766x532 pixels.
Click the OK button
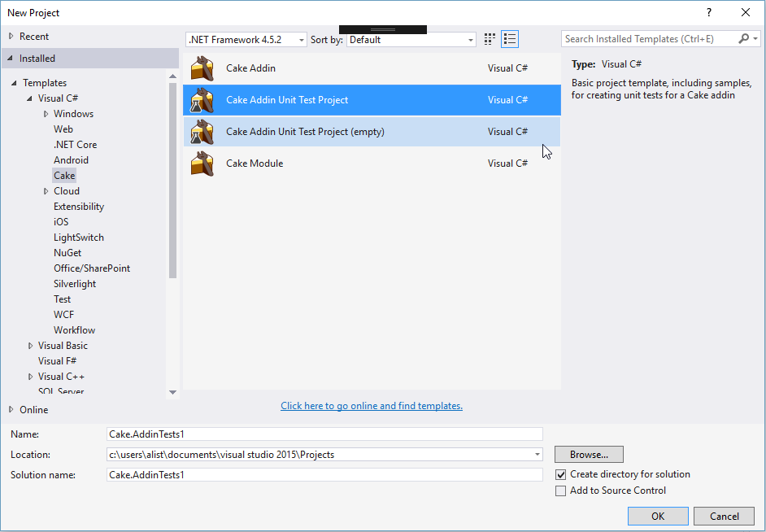tap(658, 517)
